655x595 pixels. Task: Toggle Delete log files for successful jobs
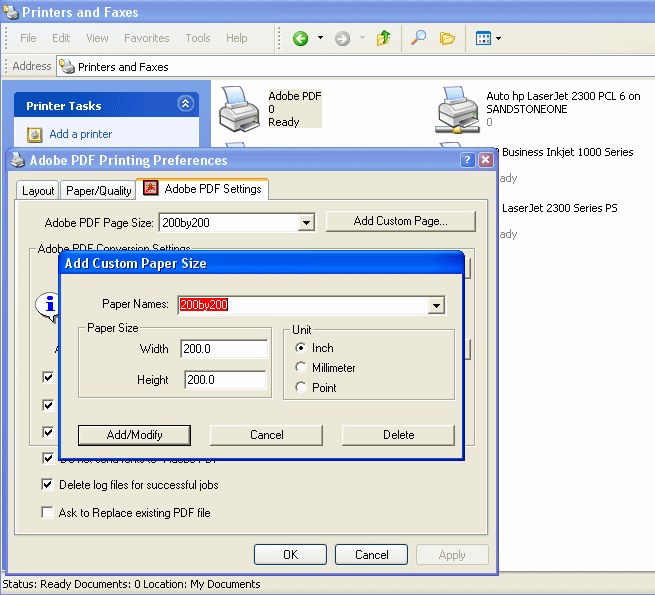(48, 485)
